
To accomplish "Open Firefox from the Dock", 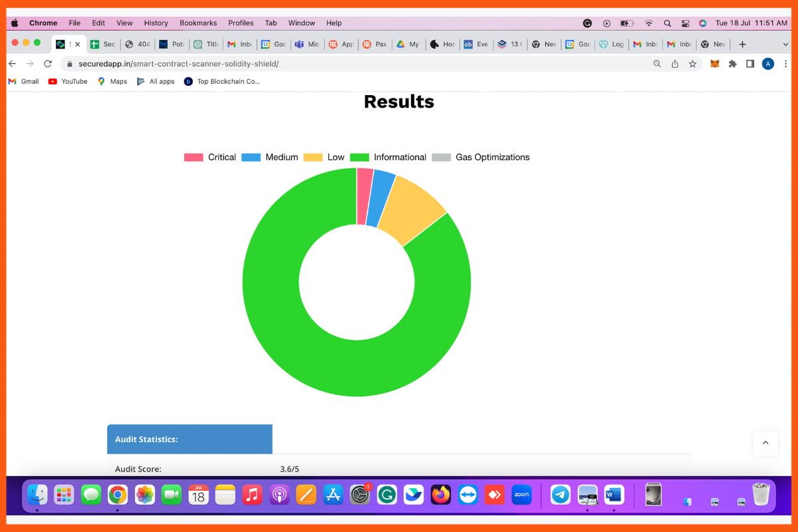I will pos(440,495).
